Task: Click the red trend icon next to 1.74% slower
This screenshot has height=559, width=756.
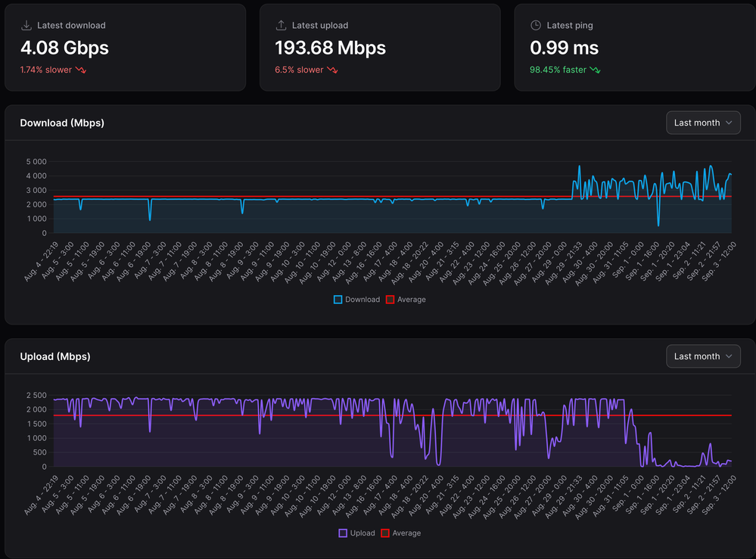Action: [x=81, y=70]
